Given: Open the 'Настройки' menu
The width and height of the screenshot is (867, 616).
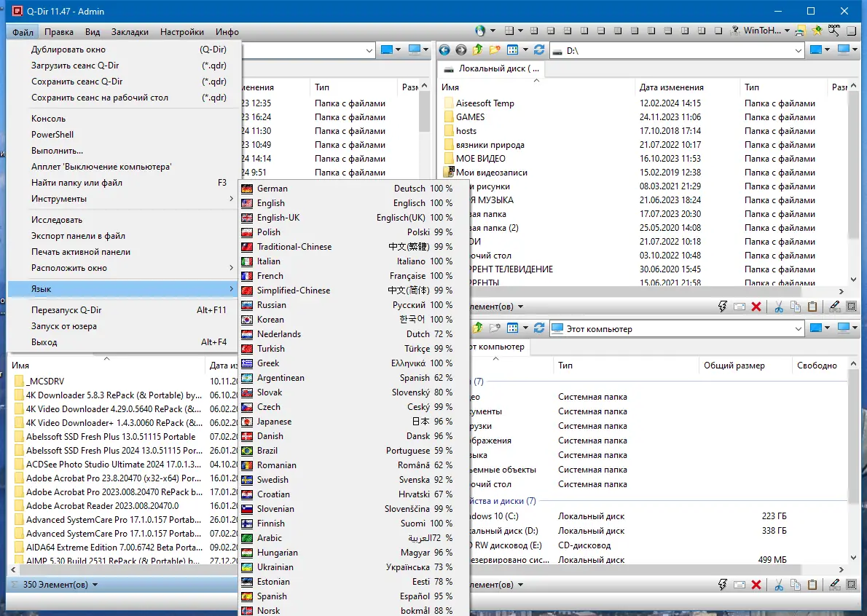Looking at the screenshot, I should pos(182,32).
